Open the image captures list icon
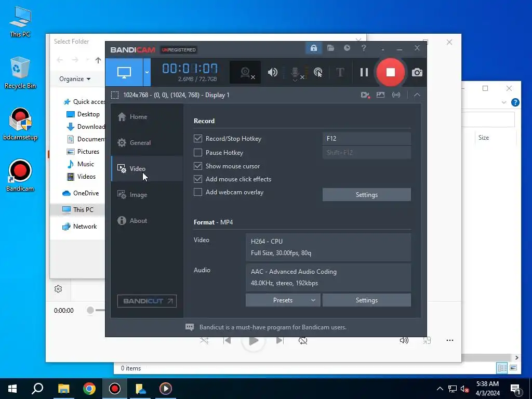The width and height of the screenshot is (532, 399). (x=381, y=95)
